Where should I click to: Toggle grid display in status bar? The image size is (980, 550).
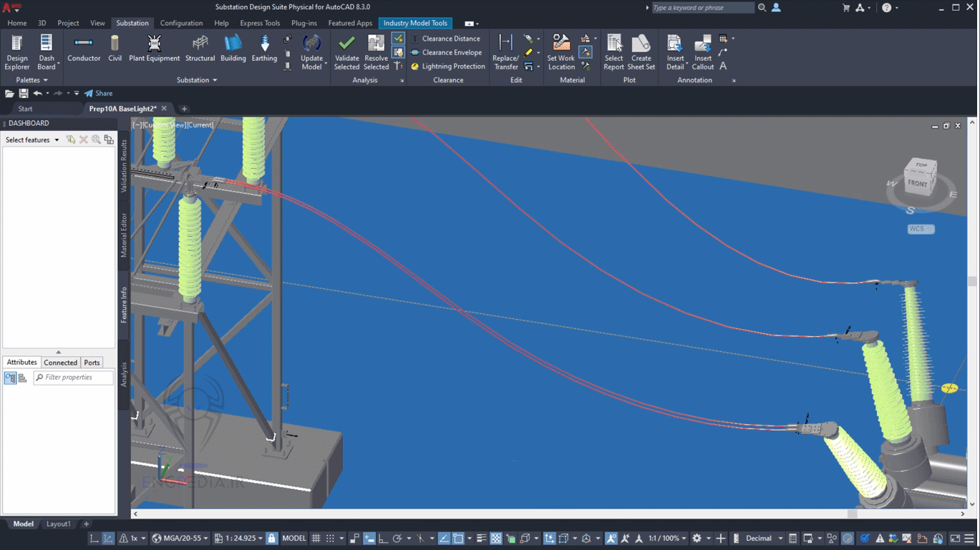pos(316,538)
